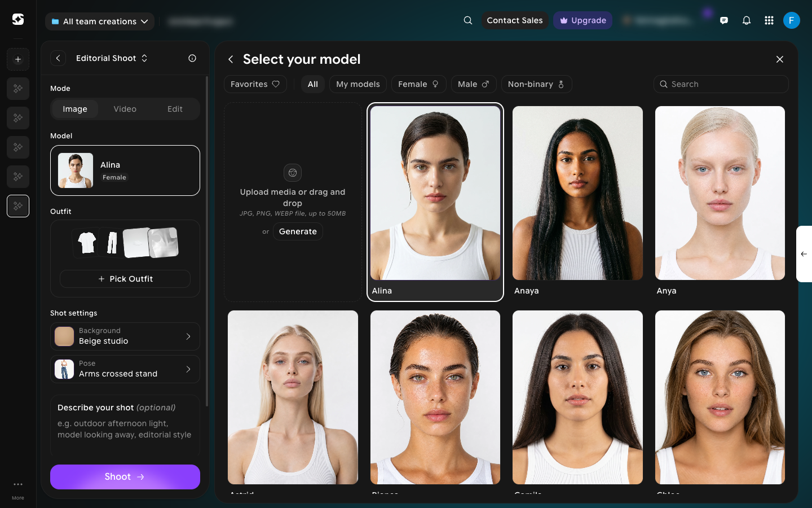
Task: Click the beige background color swatch
Action: pyautogui.click(x=64, y=336)
